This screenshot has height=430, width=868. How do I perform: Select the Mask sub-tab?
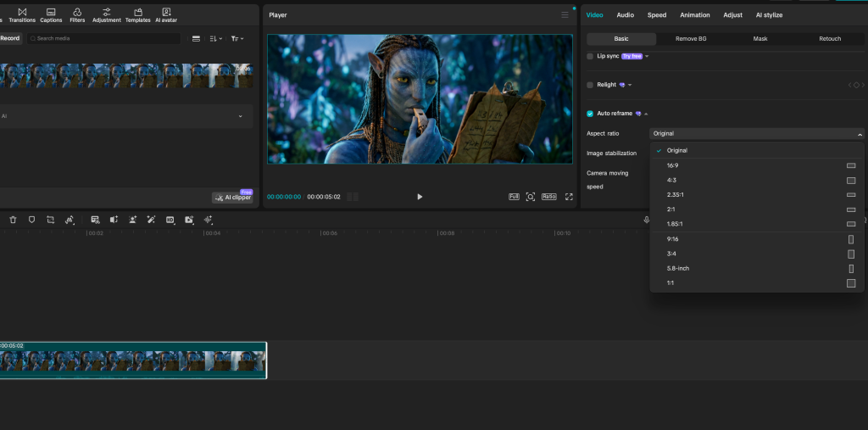(760, 39)
